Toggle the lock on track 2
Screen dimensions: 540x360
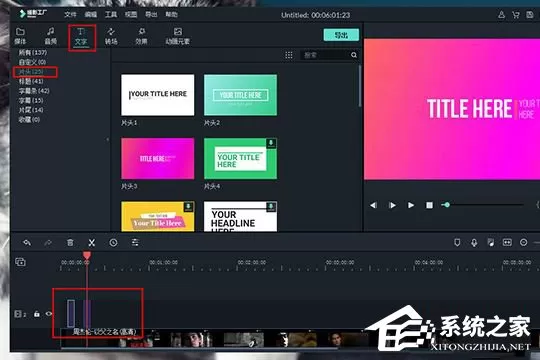pos(37,314)
